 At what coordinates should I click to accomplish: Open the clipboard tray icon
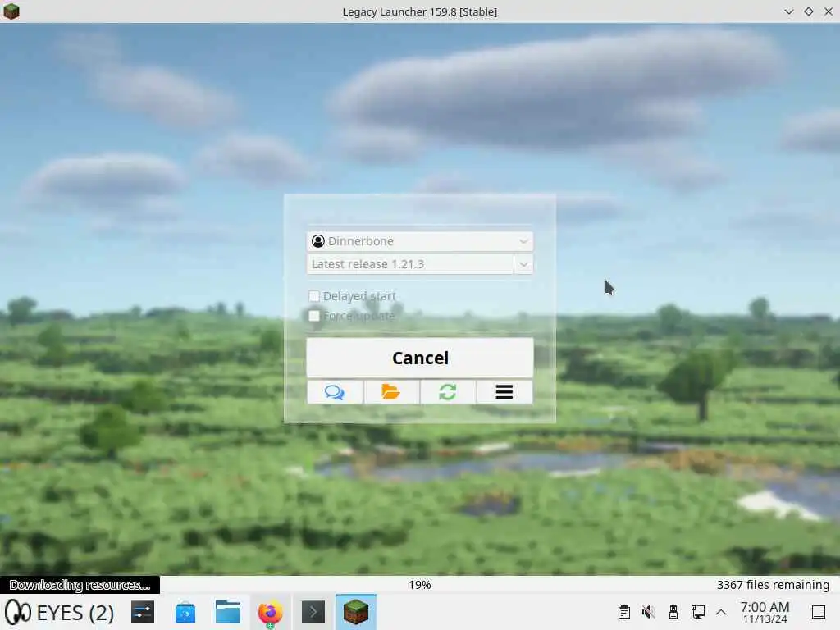coord(623,612)
